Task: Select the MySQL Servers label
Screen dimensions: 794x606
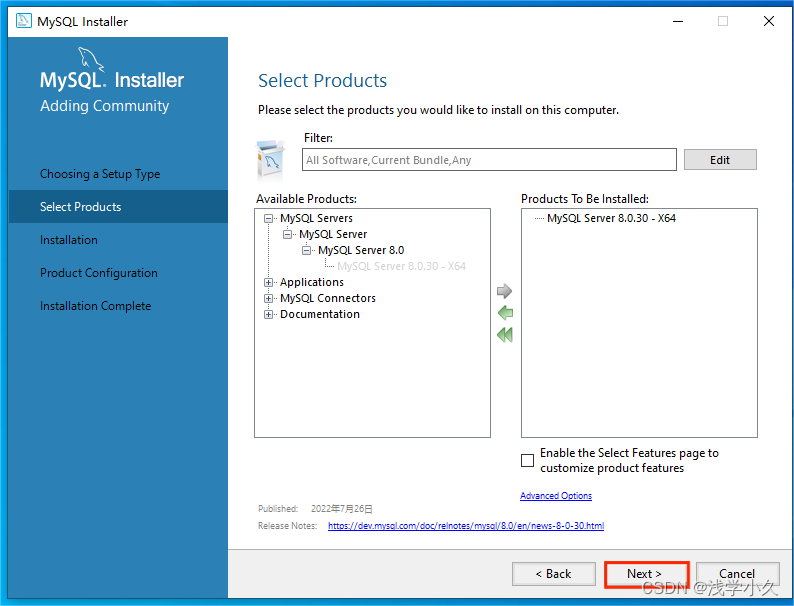Action: 316,218
